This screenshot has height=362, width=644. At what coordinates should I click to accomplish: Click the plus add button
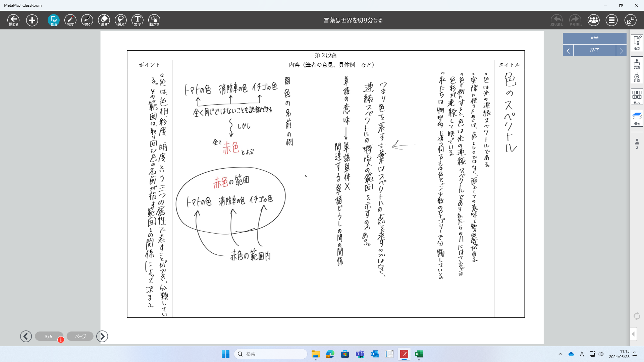[32, 20]
